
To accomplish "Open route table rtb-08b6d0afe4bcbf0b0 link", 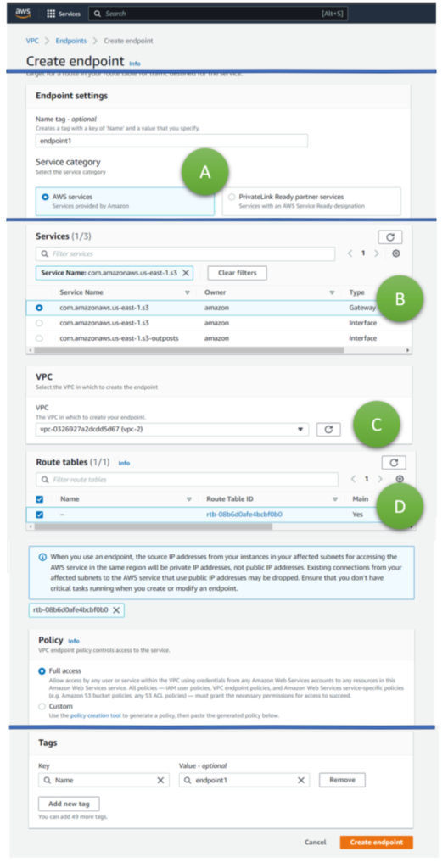I will click(x=244, y=515).
